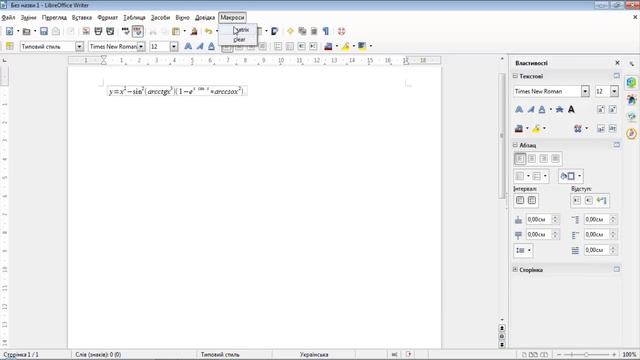Click the hanging indent icon under Відступ
The height and width of the screenshot is (360, 640).
(x=601, y=200)
